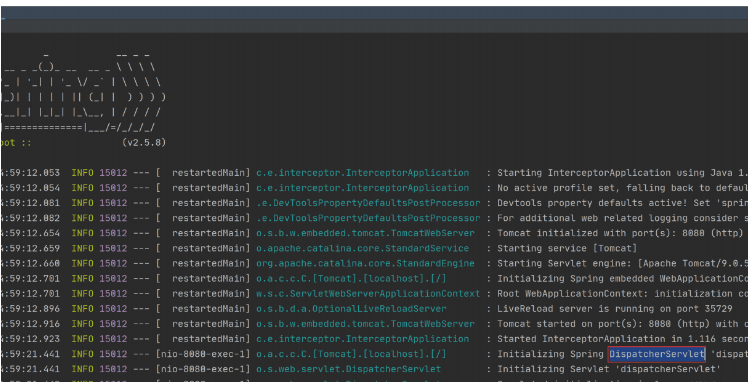Click 'Initializing Spring embedded' log message
750x382 pixels.
pyautogui.click(x=622, y=279)
